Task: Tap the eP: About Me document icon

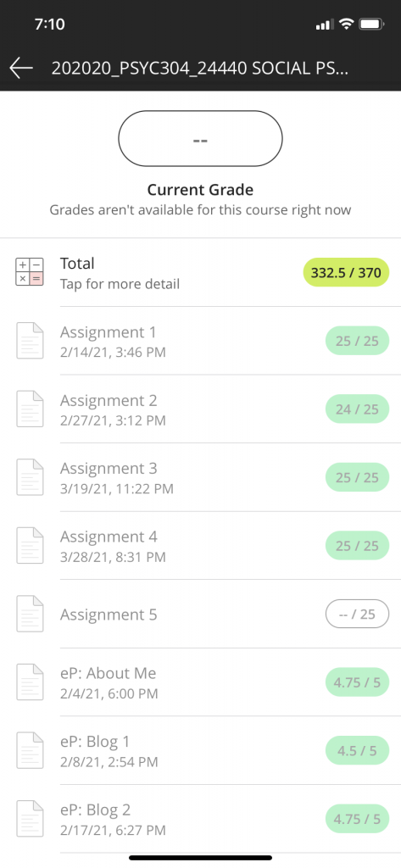Action: 30,682
